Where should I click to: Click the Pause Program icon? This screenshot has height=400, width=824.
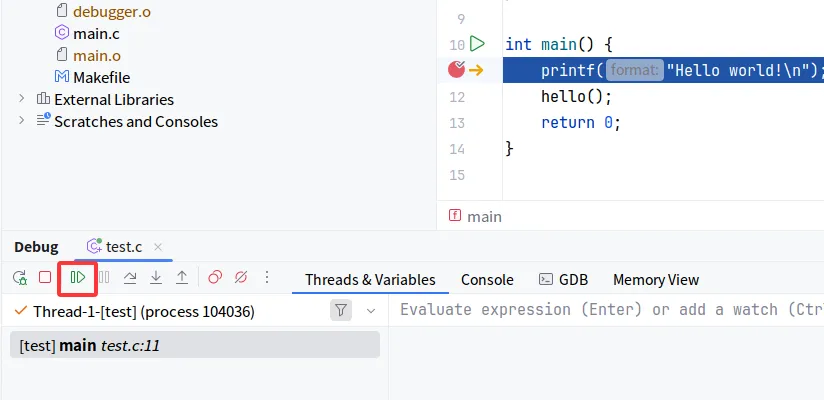tap(104, 277)
